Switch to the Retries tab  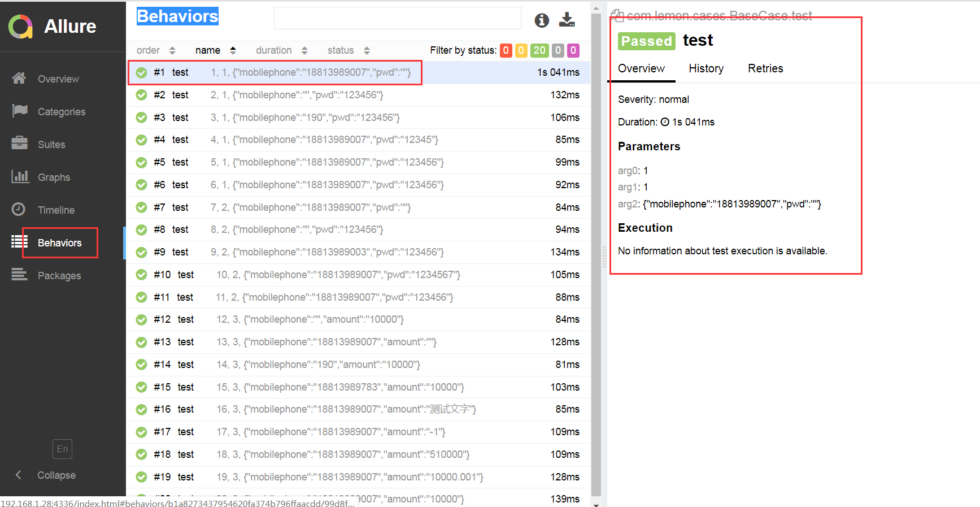click(765, 68)
